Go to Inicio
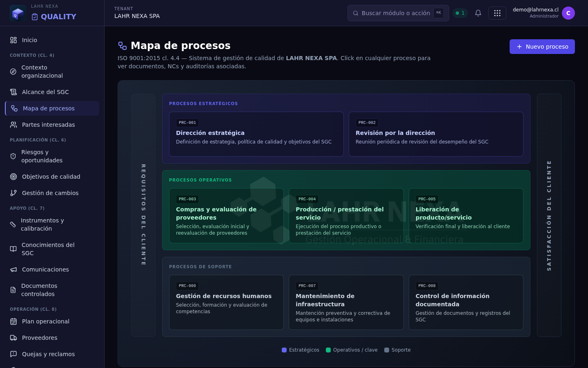The height and width of the screenshot is (368, 588). pos(52,40)
